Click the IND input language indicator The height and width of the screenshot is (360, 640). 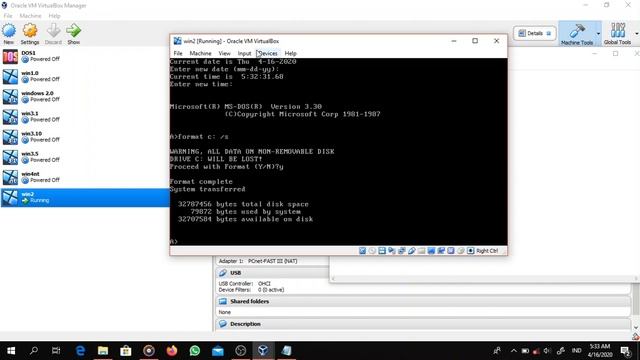coord(576,351)
